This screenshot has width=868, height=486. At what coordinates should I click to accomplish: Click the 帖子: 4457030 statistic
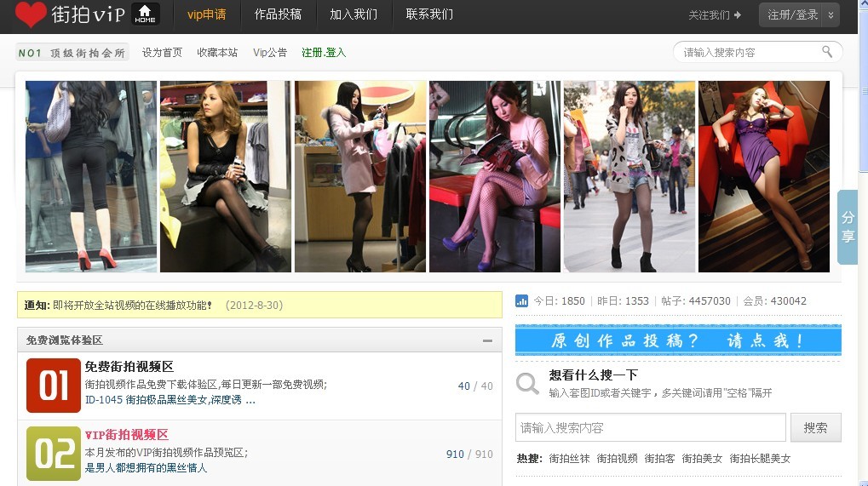[695, 300]
